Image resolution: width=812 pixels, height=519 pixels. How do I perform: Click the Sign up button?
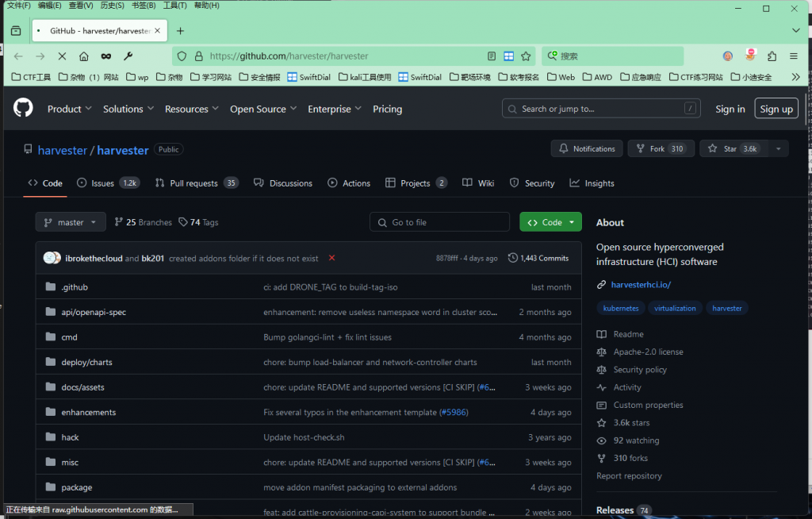pyautogui.click(x=776, y=109)
